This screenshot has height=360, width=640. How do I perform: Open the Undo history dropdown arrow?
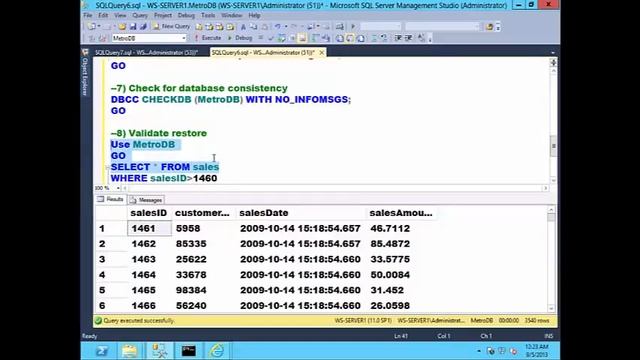(286, 27)
